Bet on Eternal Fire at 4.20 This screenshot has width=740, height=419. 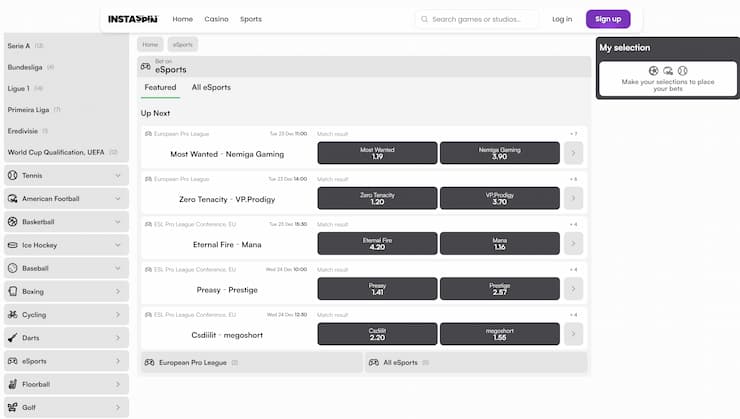coord(377,243)
